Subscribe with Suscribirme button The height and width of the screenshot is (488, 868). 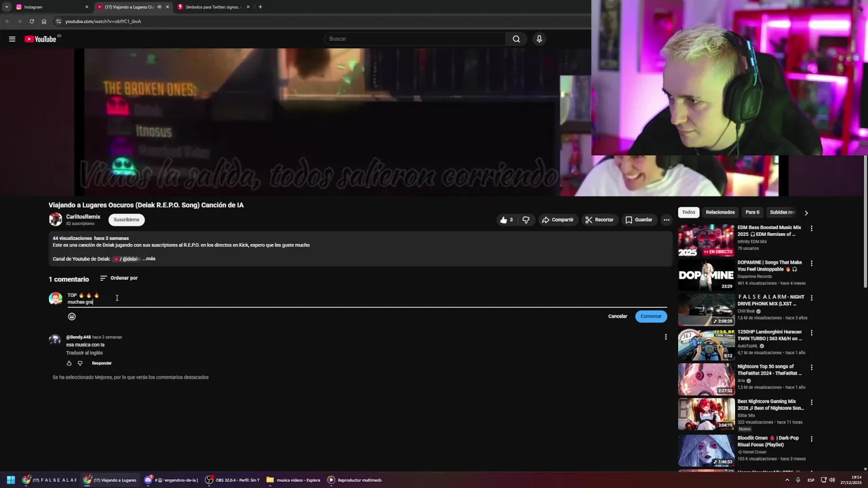coord(126,220)
